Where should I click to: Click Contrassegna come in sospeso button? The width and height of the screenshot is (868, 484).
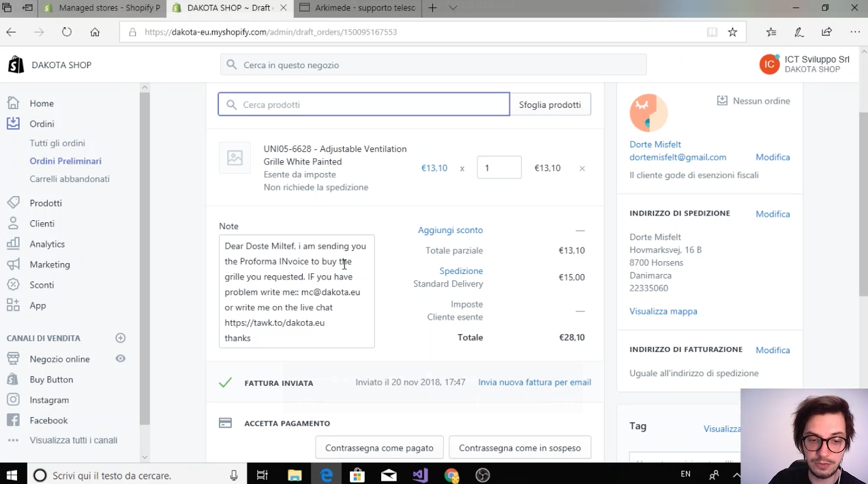click(520, 448)
